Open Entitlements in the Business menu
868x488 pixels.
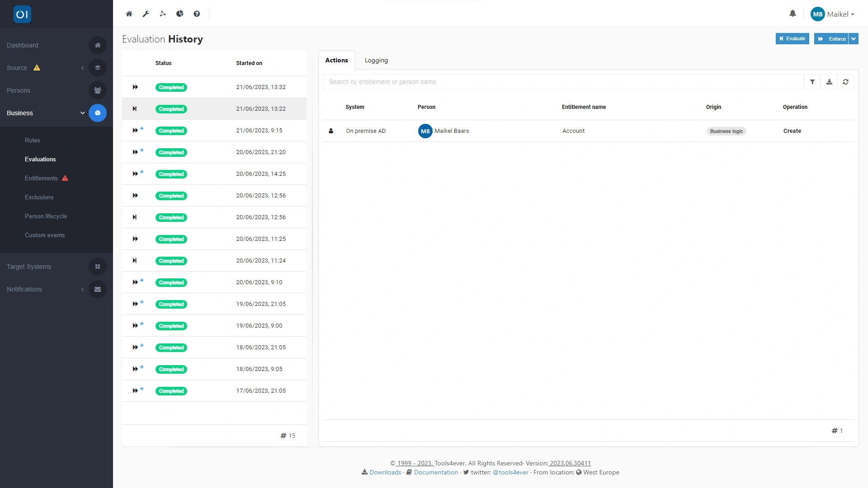coord(41,178)
